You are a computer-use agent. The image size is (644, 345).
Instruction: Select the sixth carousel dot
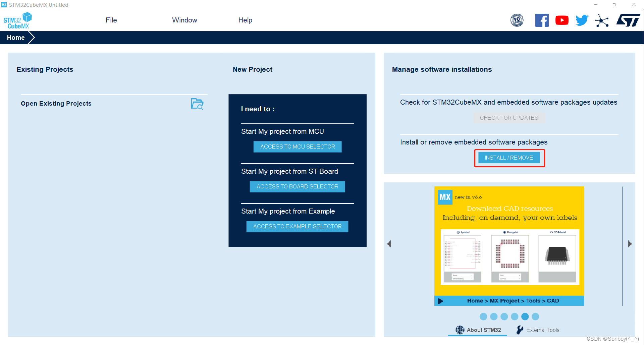click(535, 317)
